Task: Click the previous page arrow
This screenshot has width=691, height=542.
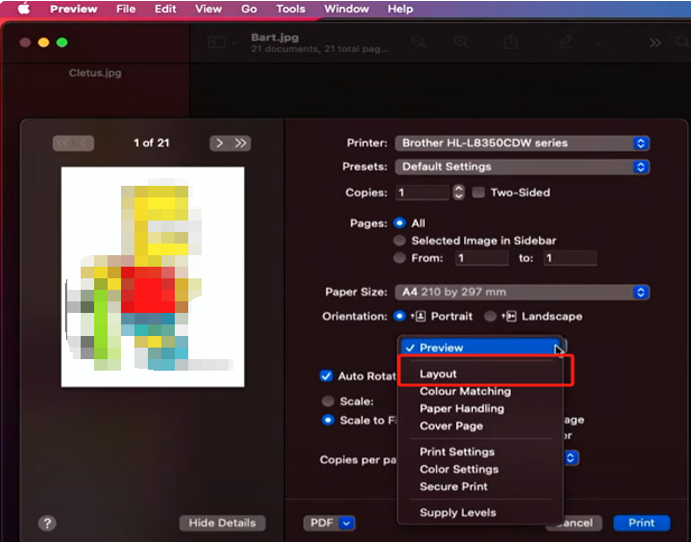Action: coord(84,143)
